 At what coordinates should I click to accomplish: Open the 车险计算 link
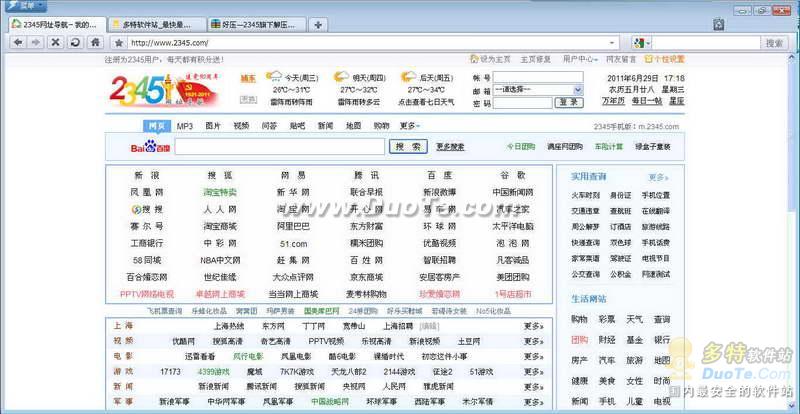coord(609,147)
